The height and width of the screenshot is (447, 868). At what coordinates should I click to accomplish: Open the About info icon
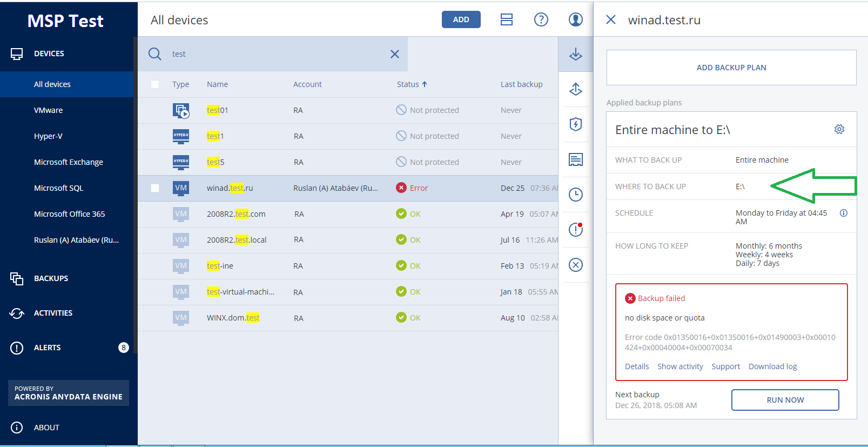point(17,428)
